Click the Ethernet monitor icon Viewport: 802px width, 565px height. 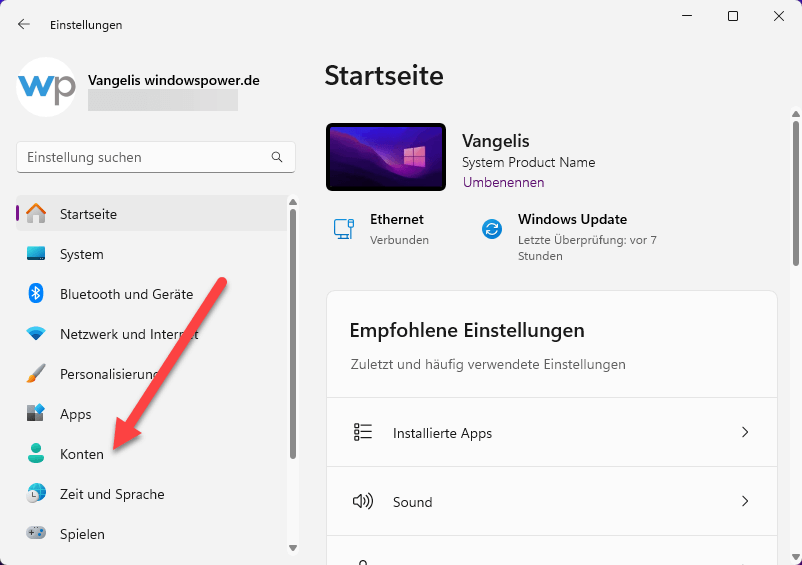[344, 229]
